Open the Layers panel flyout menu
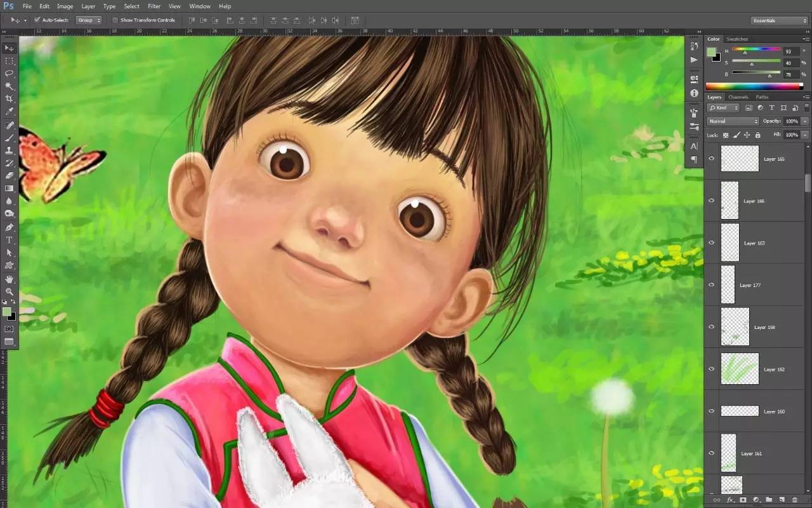The image size is (812, 508). point(805,97)
